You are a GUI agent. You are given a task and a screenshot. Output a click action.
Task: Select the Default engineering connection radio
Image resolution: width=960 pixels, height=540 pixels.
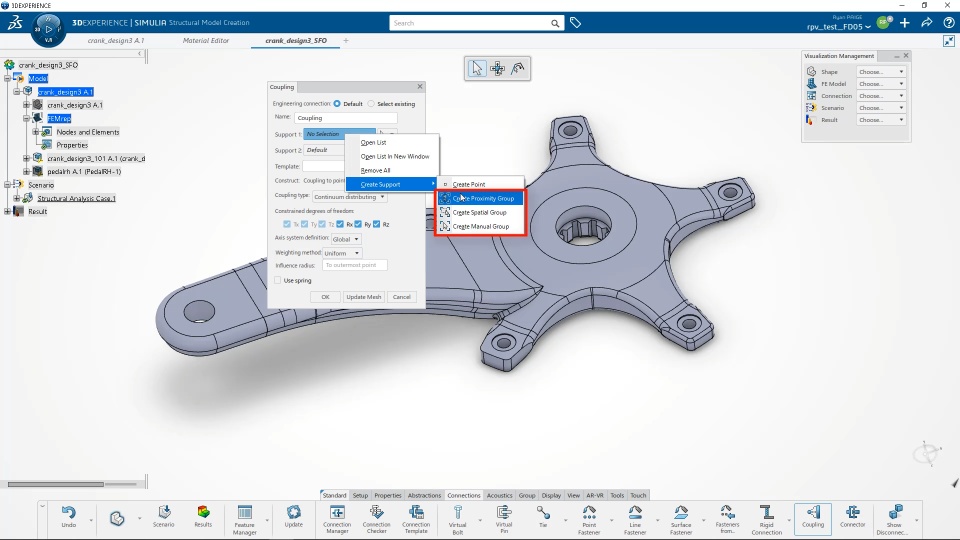(x=337, y=103)
